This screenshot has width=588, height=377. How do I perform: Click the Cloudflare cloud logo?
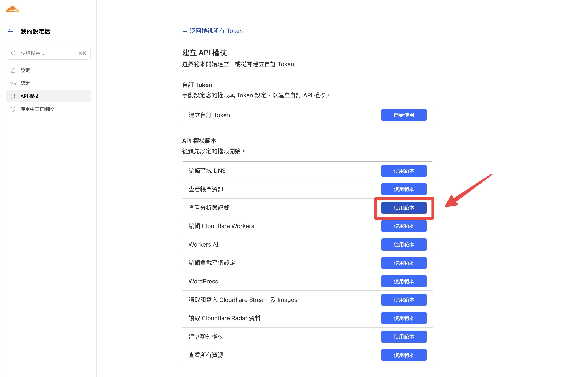coord(12,9)
